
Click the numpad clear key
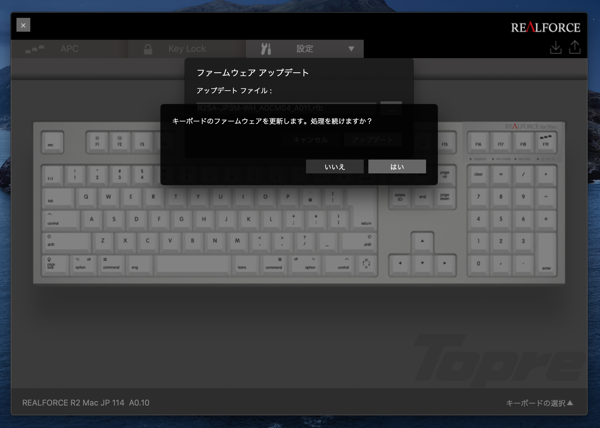click(x=478, y=175)
